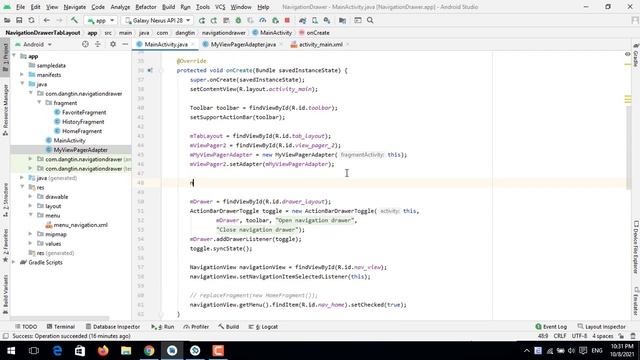
Task: Open the Build tool window
Action: click(229, 327)
